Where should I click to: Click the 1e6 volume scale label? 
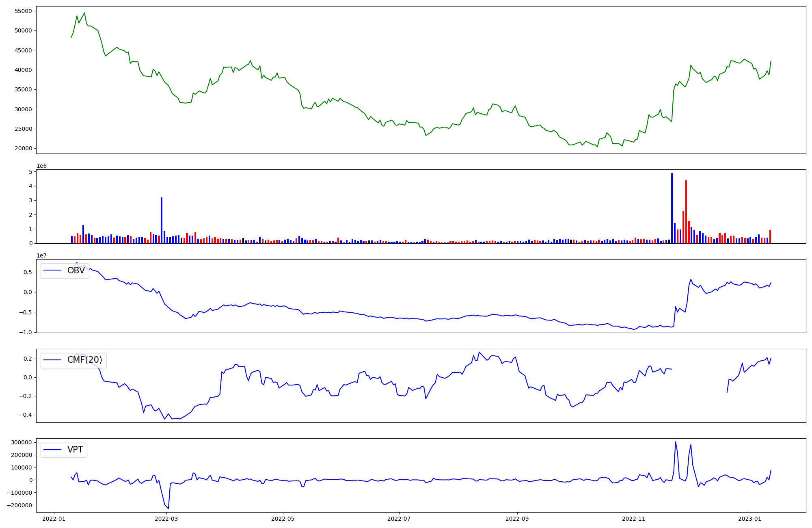[41, 166]
